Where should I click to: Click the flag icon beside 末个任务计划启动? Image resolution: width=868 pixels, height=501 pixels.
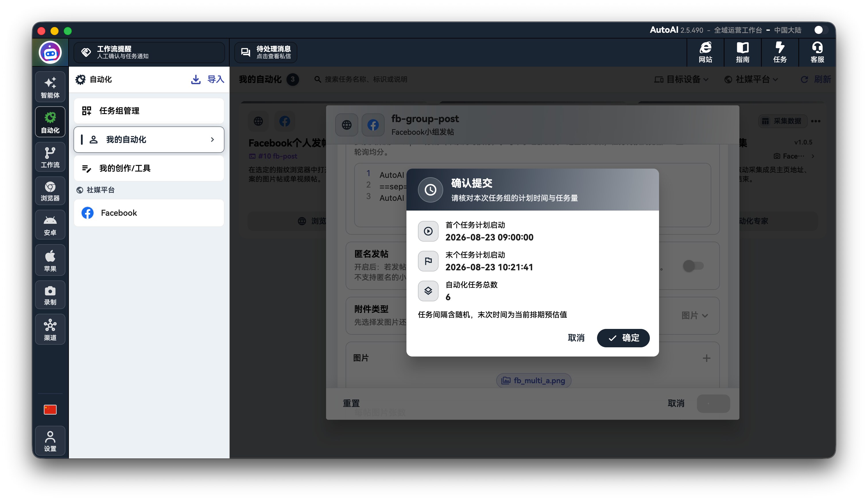[428, 261]
